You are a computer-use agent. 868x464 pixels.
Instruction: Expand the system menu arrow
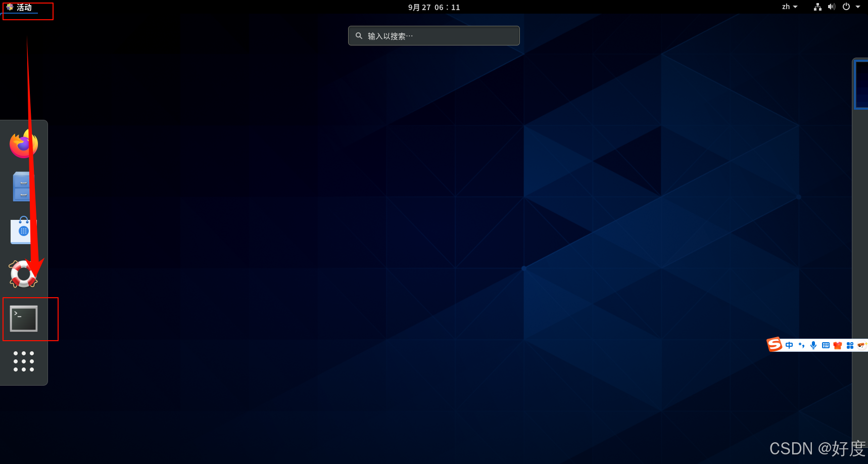858,7
